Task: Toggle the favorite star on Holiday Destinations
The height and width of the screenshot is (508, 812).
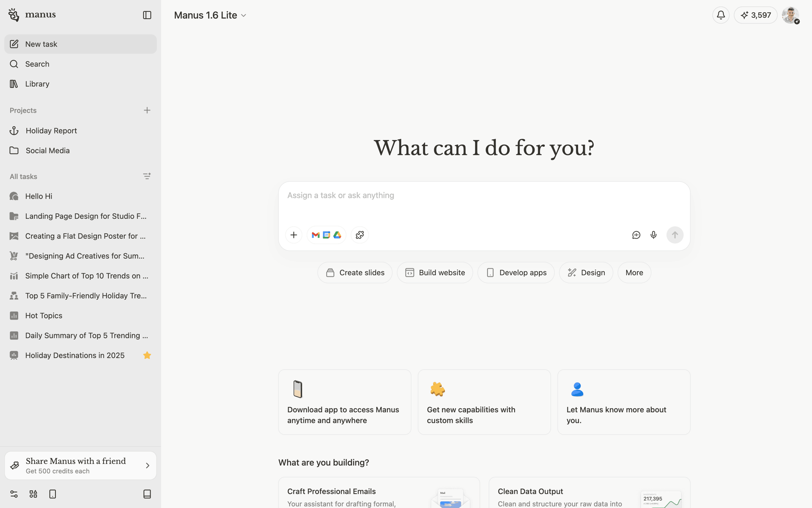Action: click(x=147, y=355)
